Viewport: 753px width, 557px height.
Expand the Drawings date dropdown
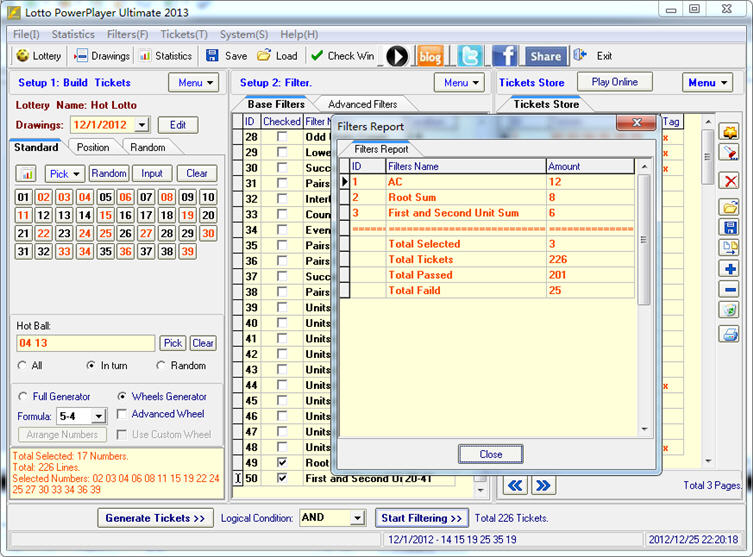(142, 125)
